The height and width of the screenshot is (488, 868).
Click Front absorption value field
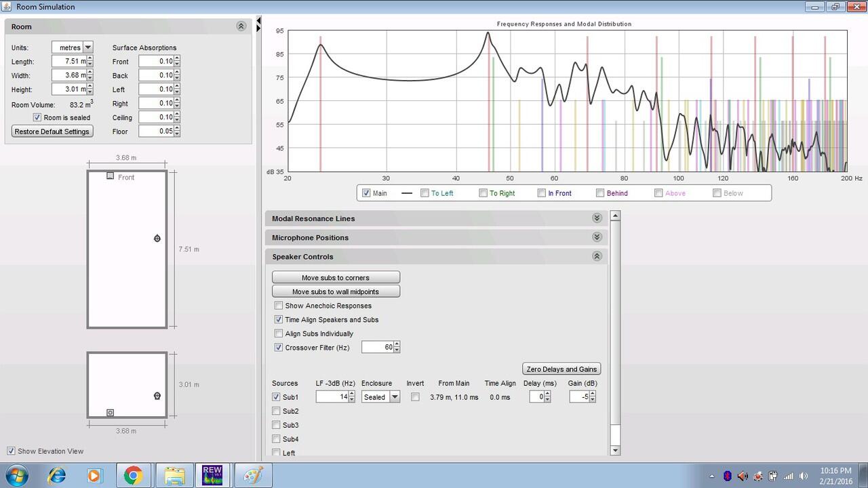click(x=156, y=62)
